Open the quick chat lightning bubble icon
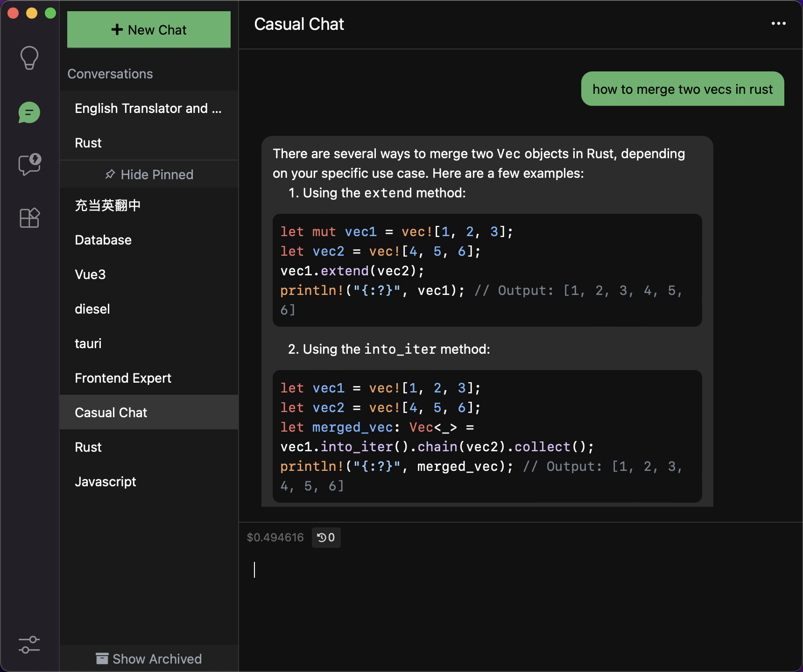This screenshot has width=803, height=672. tap(29, 164)
